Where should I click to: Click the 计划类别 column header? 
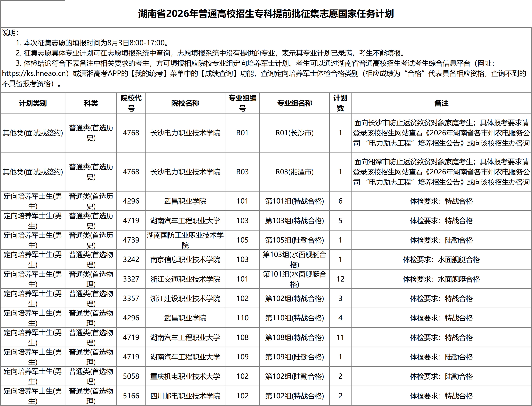[33, 103]
